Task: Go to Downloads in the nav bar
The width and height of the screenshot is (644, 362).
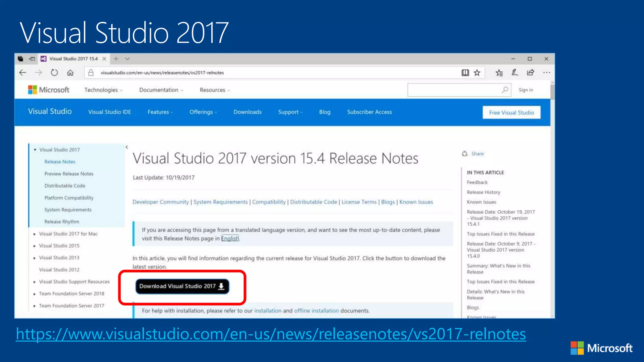Action: point(247,112)
